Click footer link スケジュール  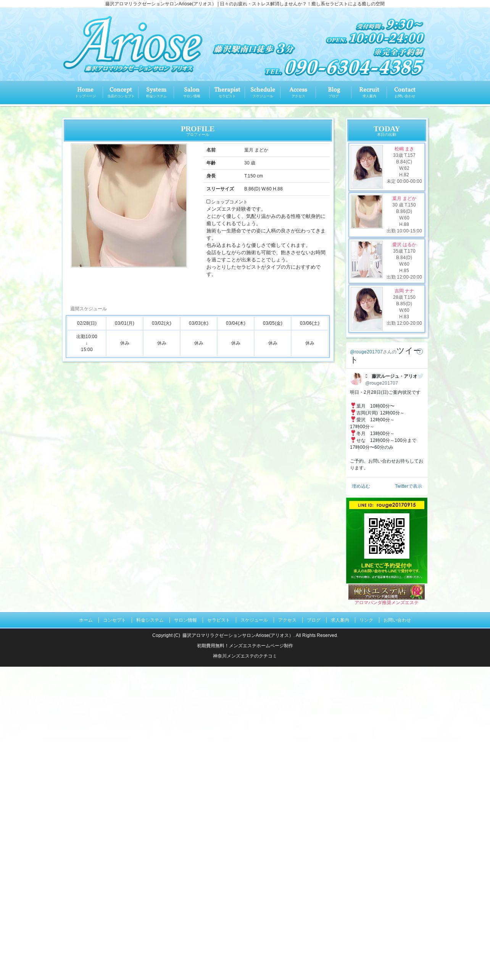click(x=254, y=620)
